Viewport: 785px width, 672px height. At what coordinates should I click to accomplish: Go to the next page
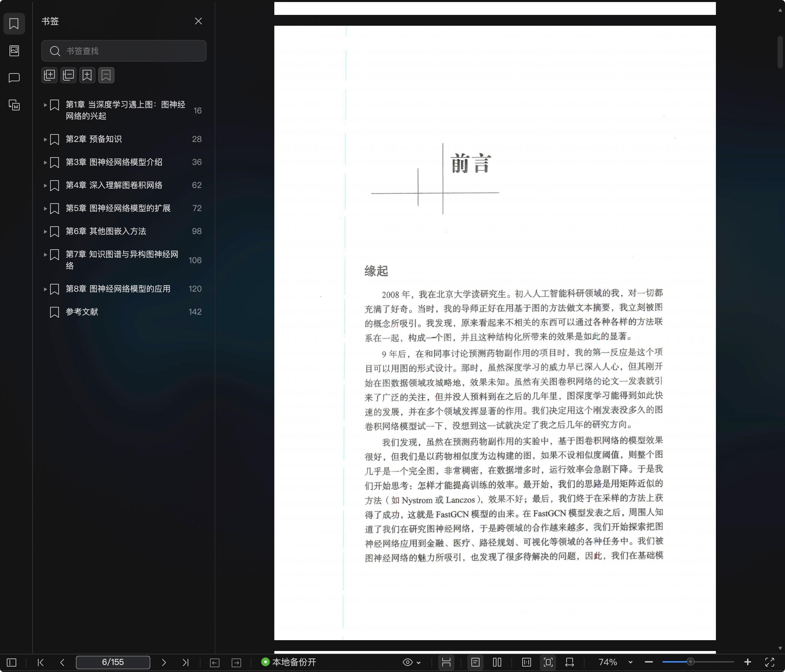pos(164,662)
